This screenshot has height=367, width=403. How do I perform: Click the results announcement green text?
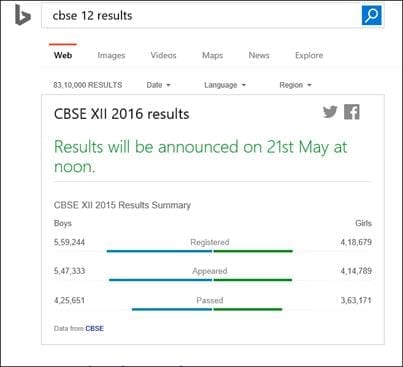pyautogui.click(x=201, y=157)
